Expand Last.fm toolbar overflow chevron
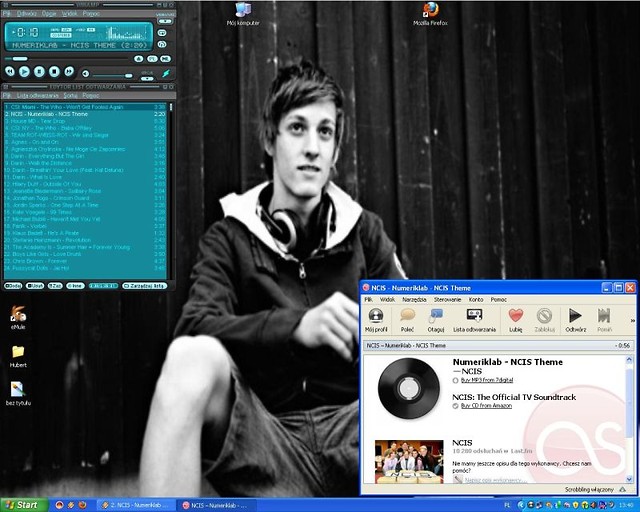This screenshot has height=512, width=640. click(x=633, y=321)
